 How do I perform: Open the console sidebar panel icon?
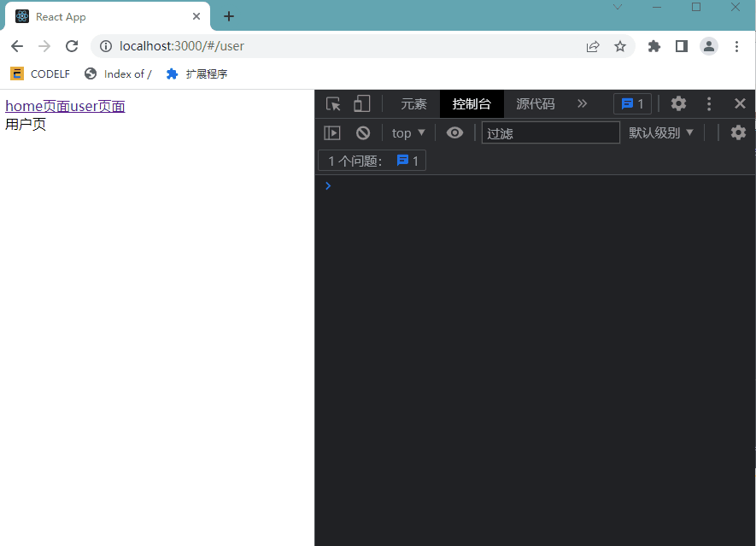[x=332, y=132]
